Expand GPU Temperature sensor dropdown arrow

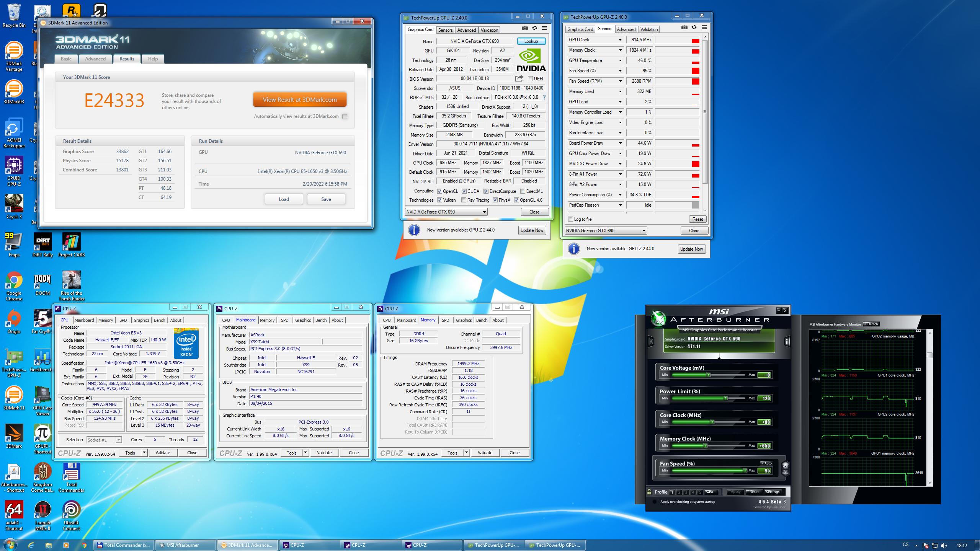pyautogui.click(x=620, y=60)
